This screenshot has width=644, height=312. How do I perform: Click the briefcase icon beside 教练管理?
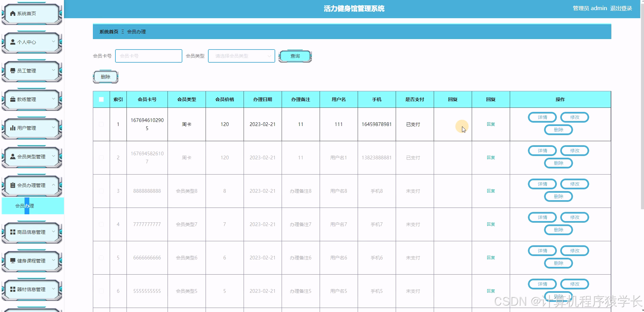coord(13,99)
